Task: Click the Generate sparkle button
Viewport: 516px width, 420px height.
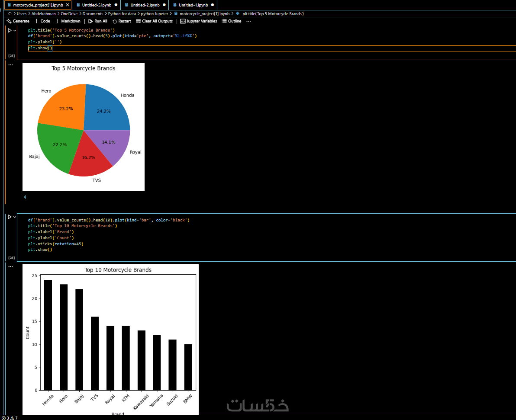Action: click(x=18, y=21)
